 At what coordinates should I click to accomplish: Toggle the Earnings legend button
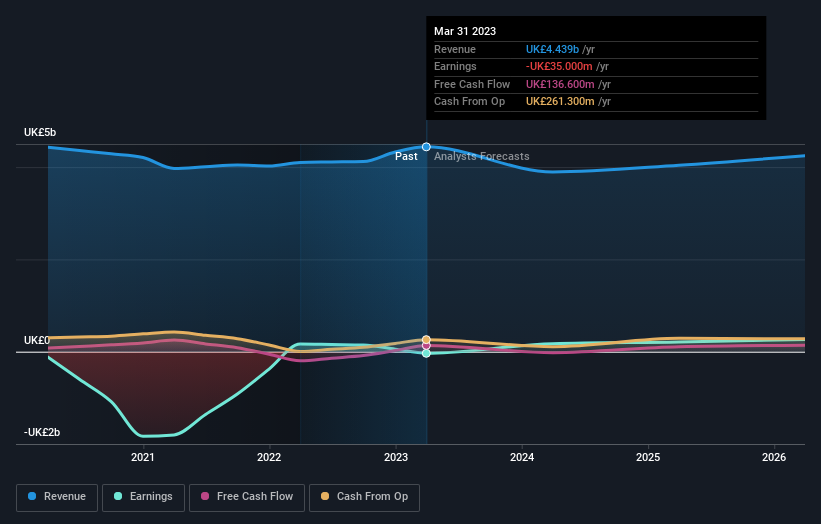point(143,497)
